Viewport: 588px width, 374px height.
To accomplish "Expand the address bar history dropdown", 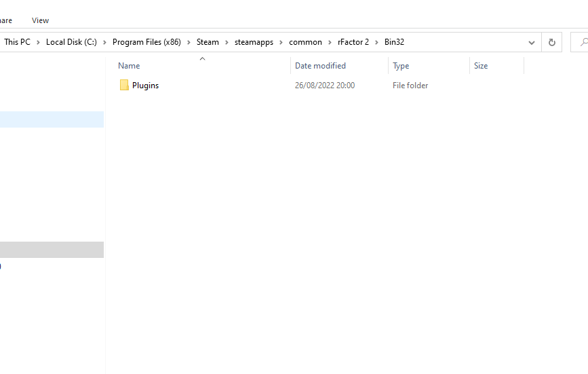I will [532, 42].
